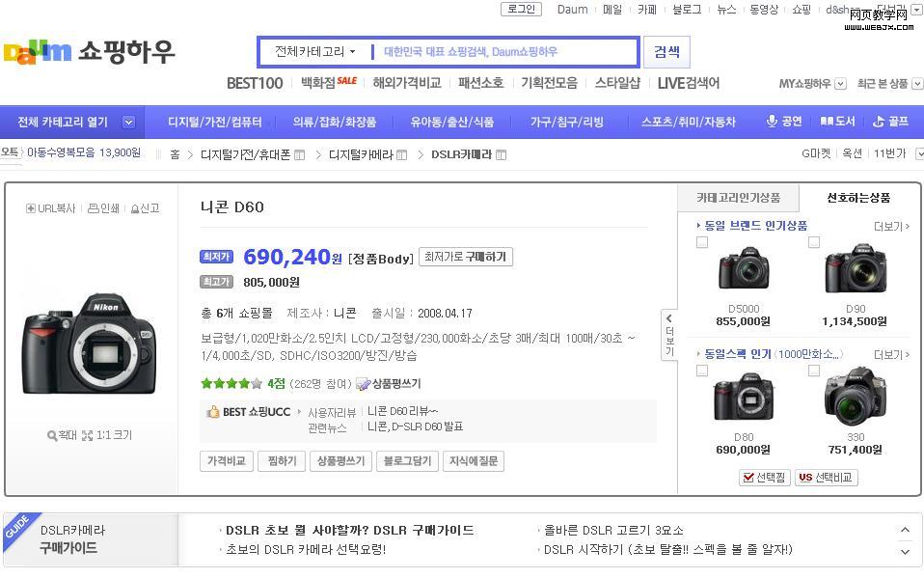Click the URL복사 copy icon
The height and width of the screenshot is (578, 924).
[x=31, y=208]
